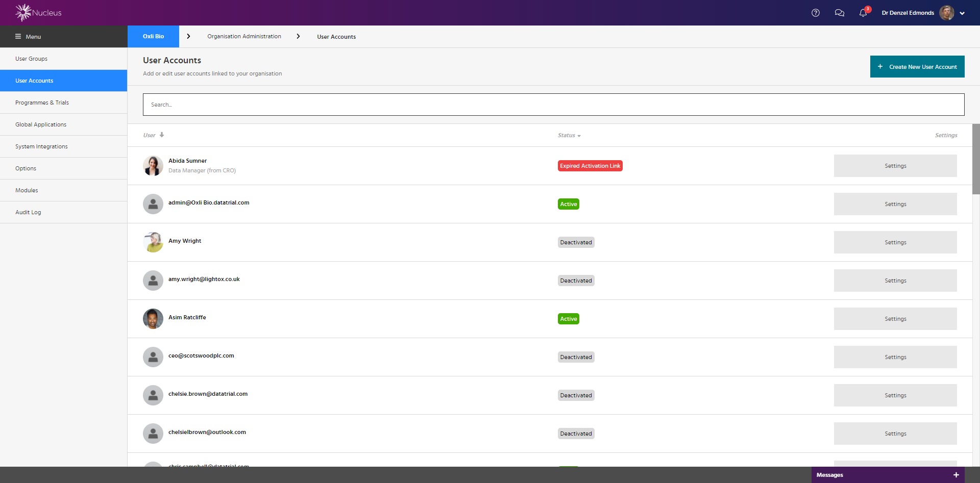Expand the user profile dropdown arrow
980x483 pixels.
pos(962,13)
